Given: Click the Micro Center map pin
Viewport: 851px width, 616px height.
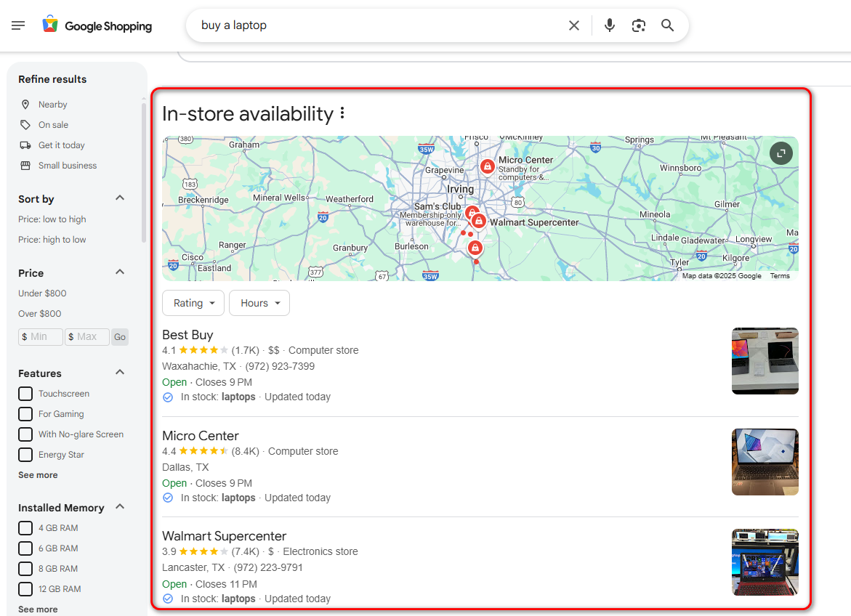Looking at the screenshot, I should point(488,166).
